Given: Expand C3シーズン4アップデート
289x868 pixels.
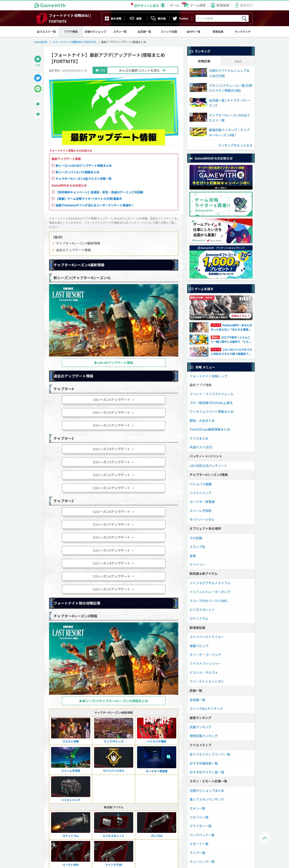Looking at the screenshot, I should coord(114,449).
